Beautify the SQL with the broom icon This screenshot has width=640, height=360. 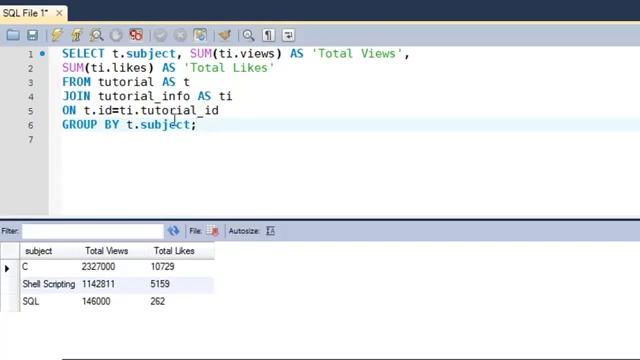[224, 36]
